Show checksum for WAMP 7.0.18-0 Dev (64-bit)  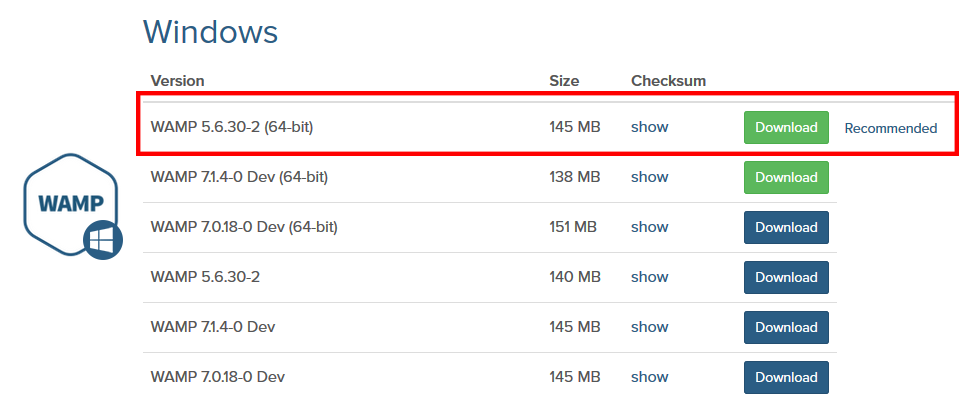650,227
